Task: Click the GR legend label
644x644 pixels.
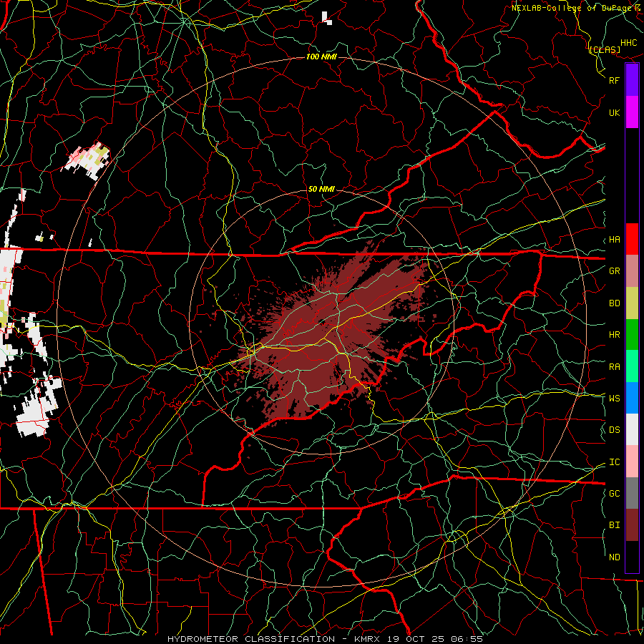Action: point(615,271)
